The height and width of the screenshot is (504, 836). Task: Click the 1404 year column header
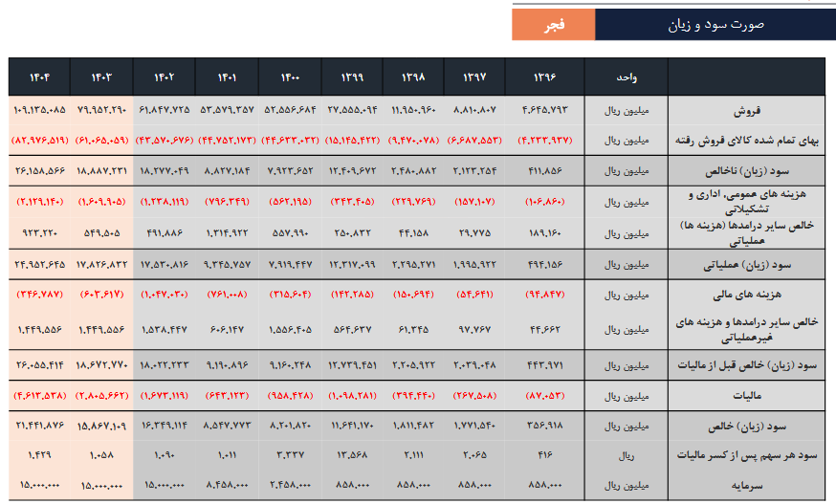tap(39, 77)
